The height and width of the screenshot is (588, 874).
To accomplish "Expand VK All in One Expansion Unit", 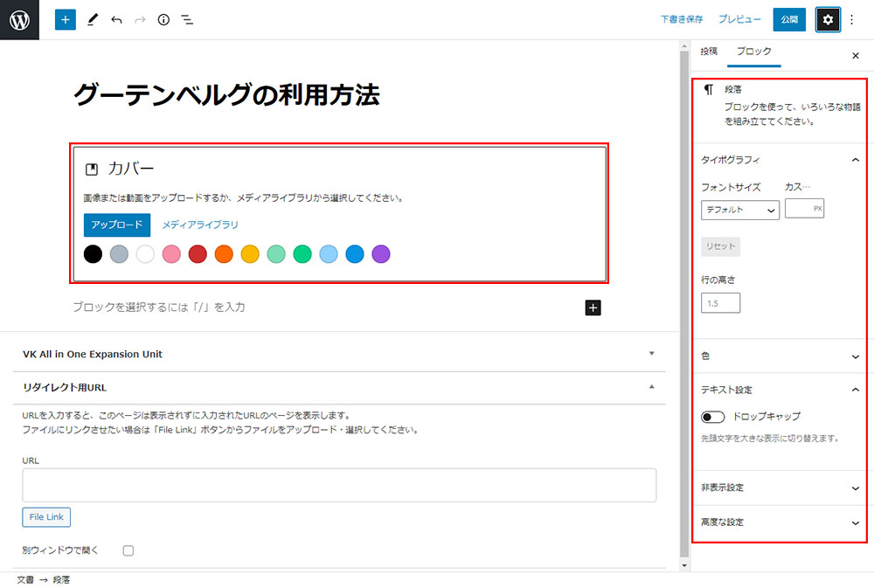I will click(336, 354).
